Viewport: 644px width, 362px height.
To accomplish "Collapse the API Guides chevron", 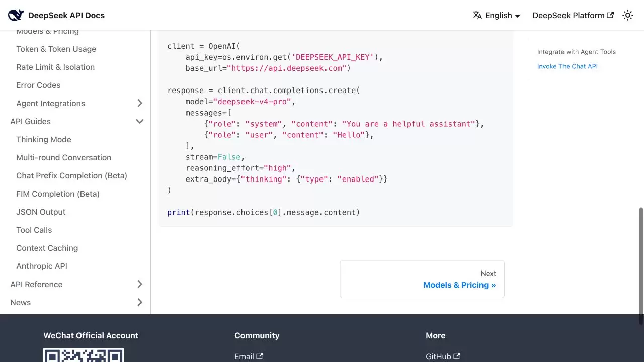I will pyautogui.click(x=140, y=121).
